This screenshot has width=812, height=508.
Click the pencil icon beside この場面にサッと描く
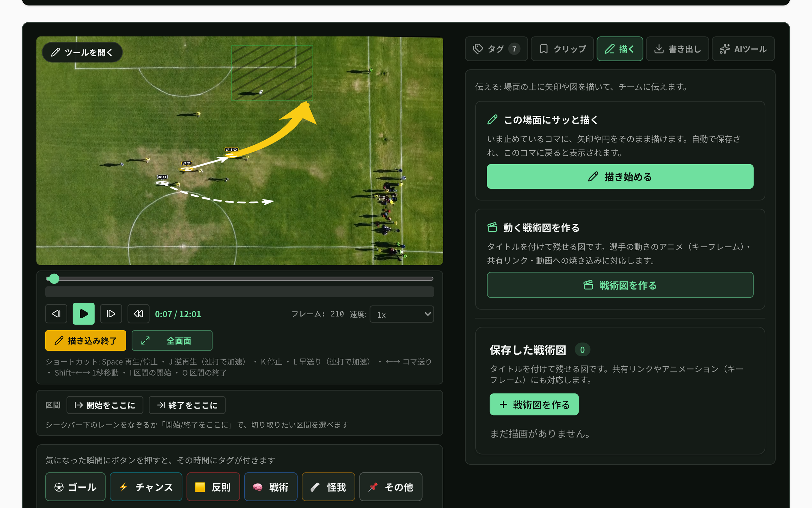point(493,120)
